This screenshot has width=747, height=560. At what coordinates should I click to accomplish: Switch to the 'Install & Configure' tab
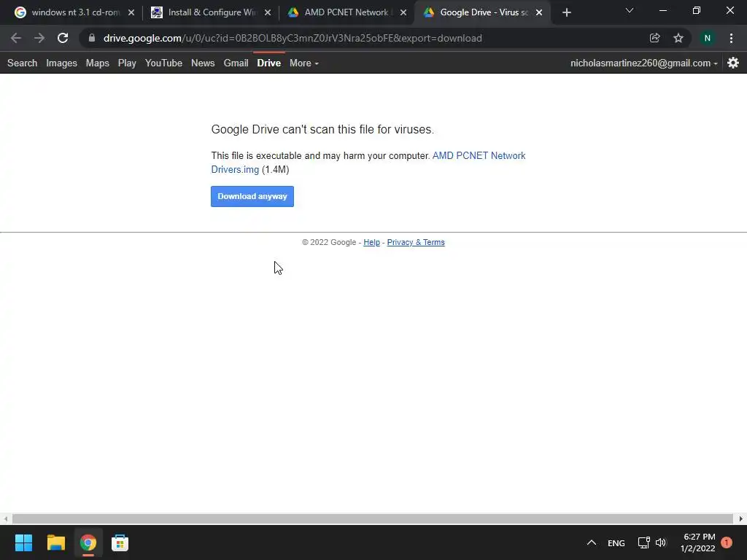(x=211, y=13)
